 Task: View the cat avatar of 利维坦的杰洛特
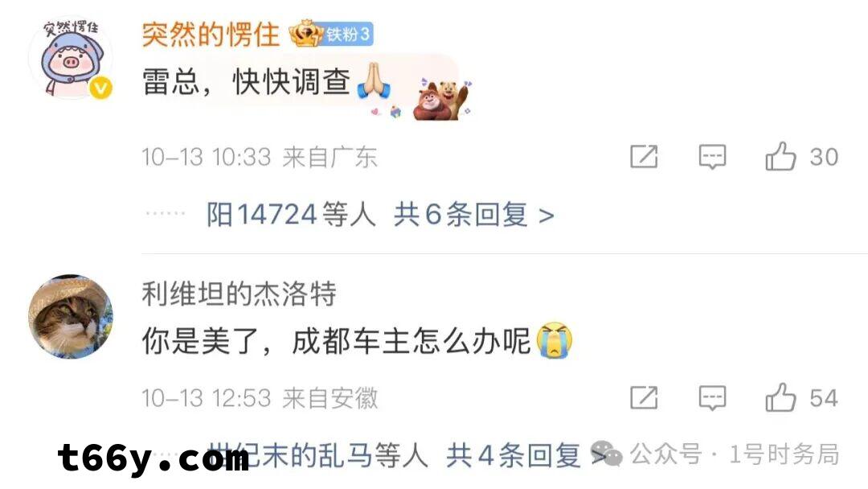tap(70, 317)
